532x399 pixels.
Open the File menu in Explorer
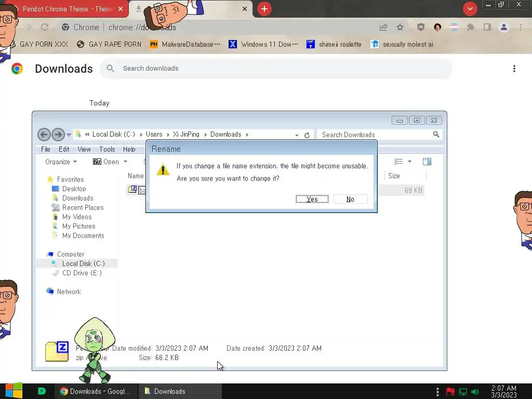pyautogui.click(x=46, y=149)
